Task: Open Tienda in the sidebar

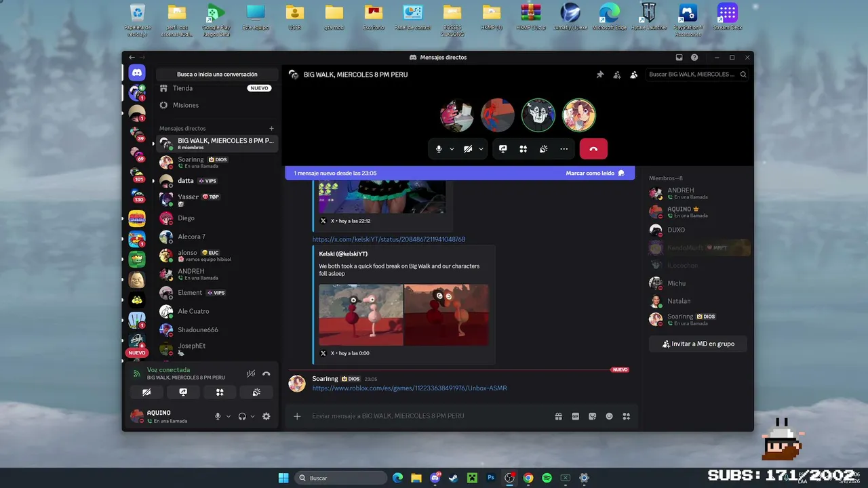Action: pyautogui.click(x=217, y=88)
